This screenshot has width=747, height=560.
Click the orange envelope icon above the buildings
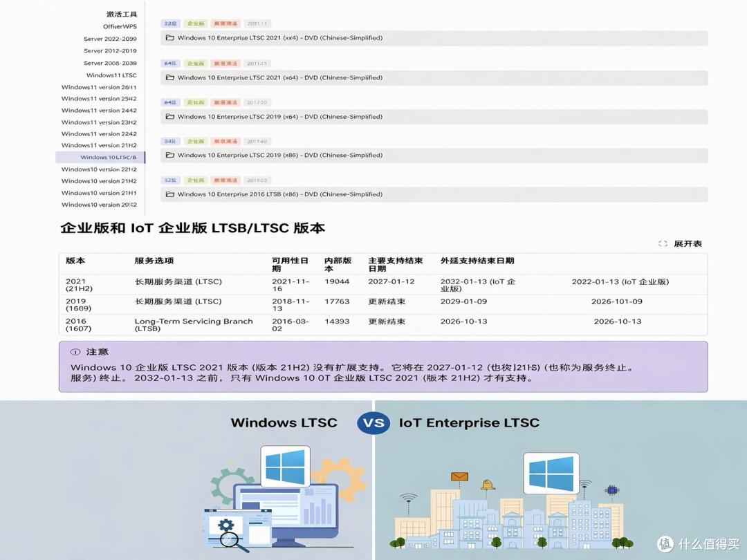point(459,476)
